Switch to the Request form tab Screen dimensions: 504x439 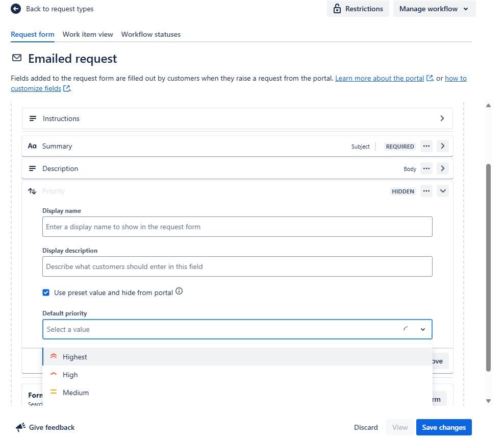click(33, 34)
